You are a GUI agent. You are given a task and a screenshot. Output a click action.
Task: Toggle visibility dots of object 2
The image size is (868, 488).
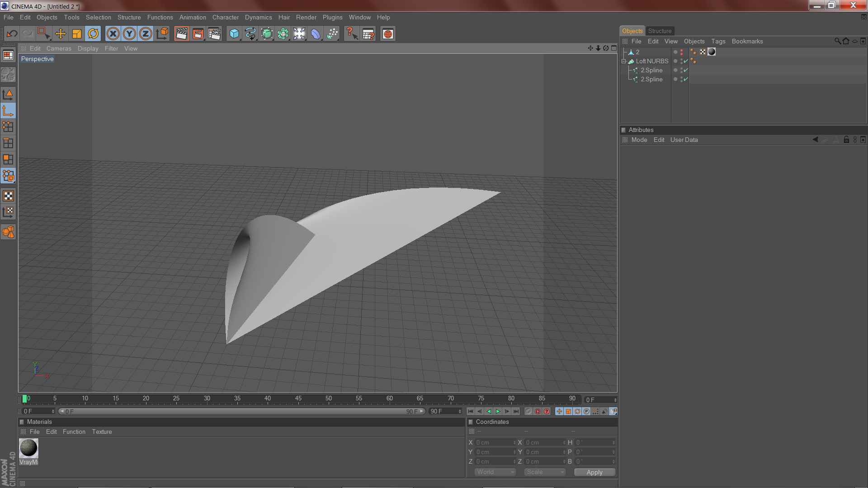pyautogui.click(x=681, y=52)
